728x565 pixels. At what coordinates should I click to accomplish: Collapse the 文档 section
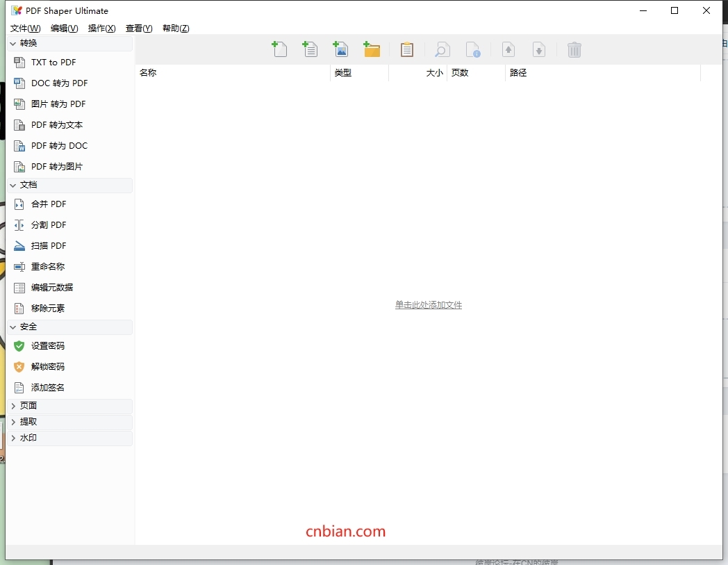click(x=70, y=185)
